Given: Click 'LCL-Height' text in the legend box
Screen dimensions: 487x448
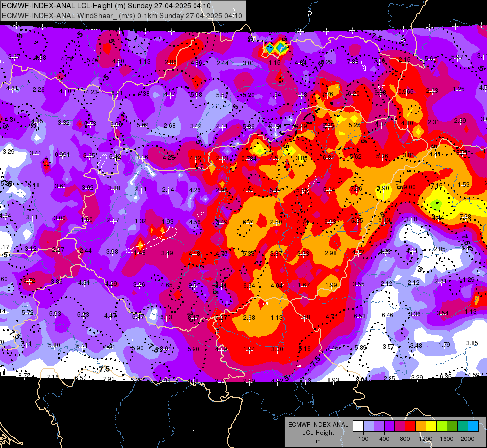Looking at the screenshot, I should [318, 433].
